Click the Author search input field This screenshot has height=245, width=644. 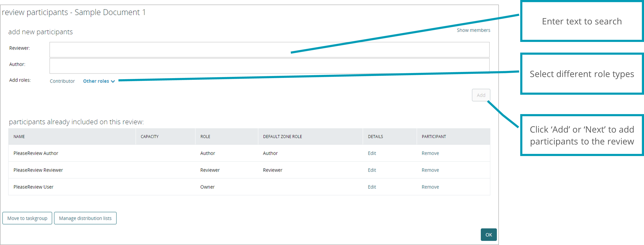pyautogui.click(x=269, y=66)
